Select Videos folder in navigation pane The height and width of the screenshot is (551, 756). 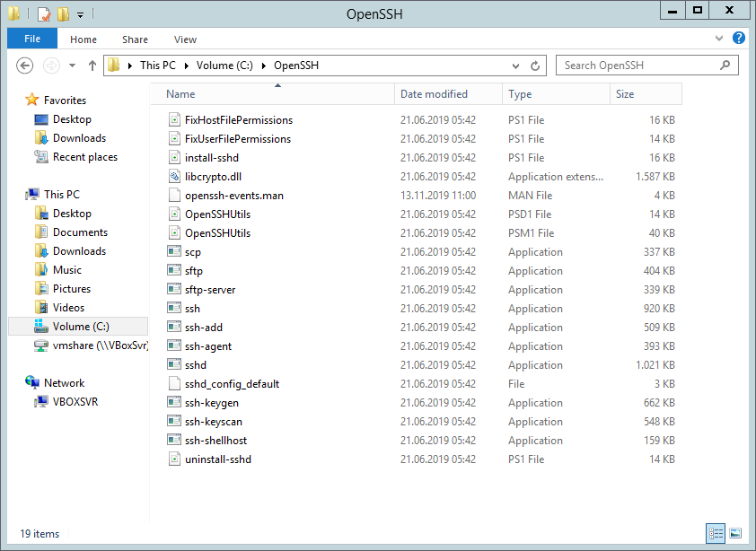(x=68, y=307)
